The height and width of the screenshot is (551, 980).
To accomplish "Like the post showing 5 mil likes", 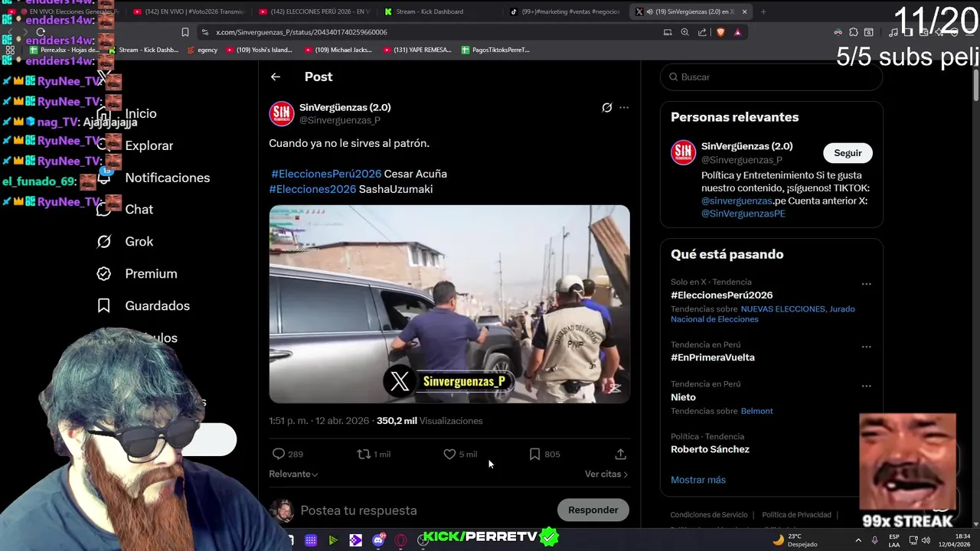I will pyautogui.click(x=449, y=454).
